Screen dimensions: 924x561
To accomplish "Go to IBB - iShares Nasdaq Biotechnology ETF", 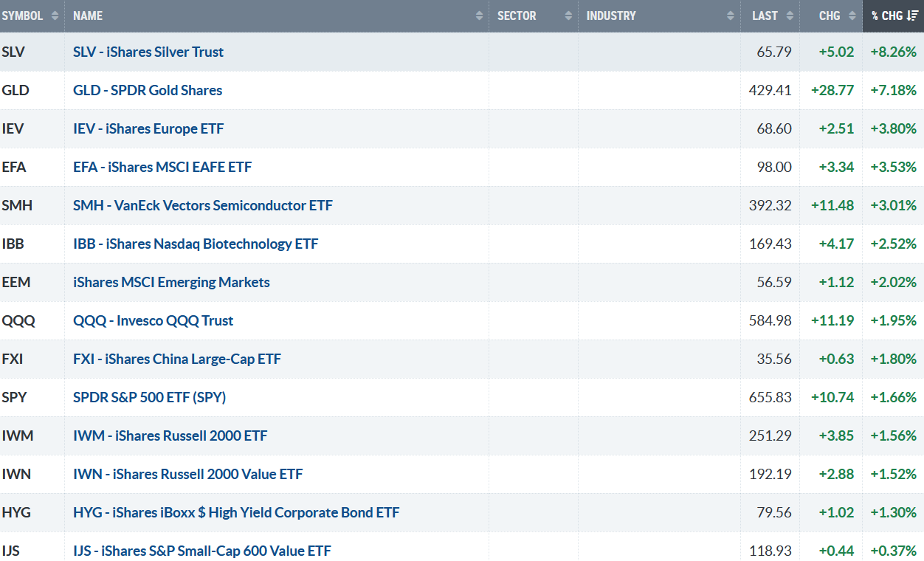I will pos(195,244).
